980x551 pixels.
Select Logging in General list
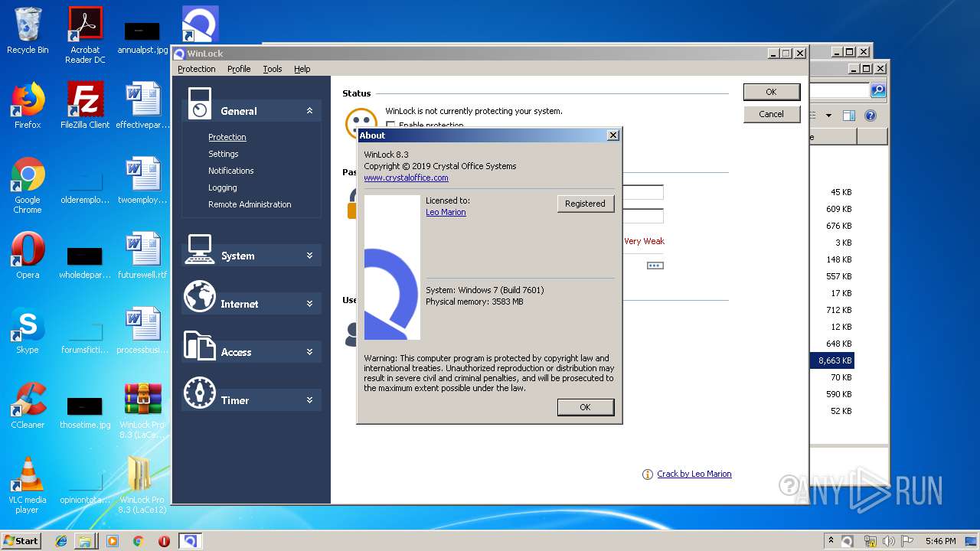[223, 187]
